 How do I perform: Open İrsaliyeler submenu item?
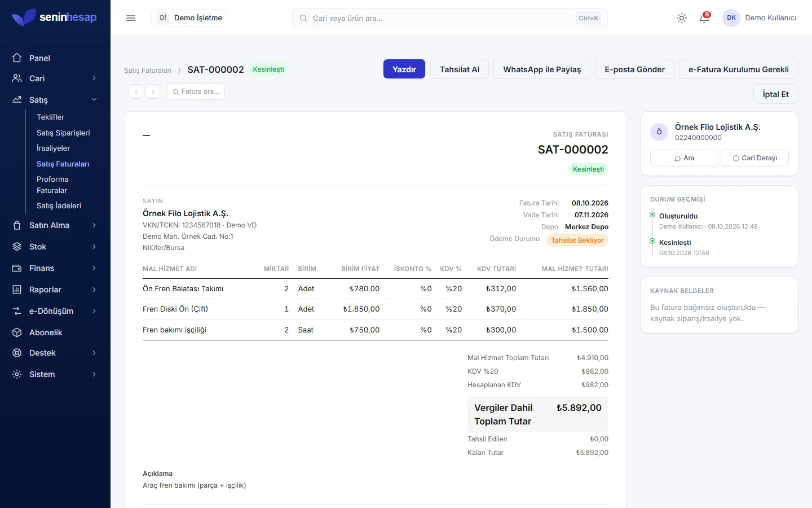[53, 148]
